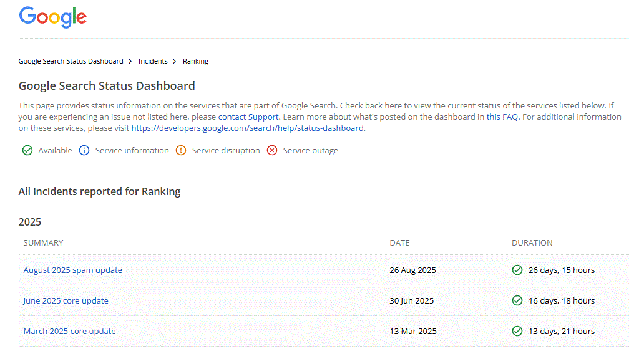
Task: Open August 2025 spam update incident
Action: click(72, 270)
